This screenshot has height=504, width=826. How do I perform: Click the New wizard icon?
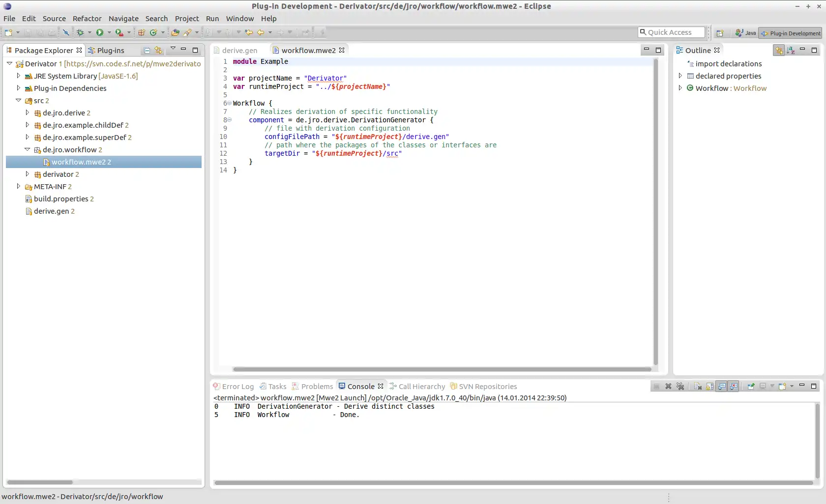click(x=8, y=32)
